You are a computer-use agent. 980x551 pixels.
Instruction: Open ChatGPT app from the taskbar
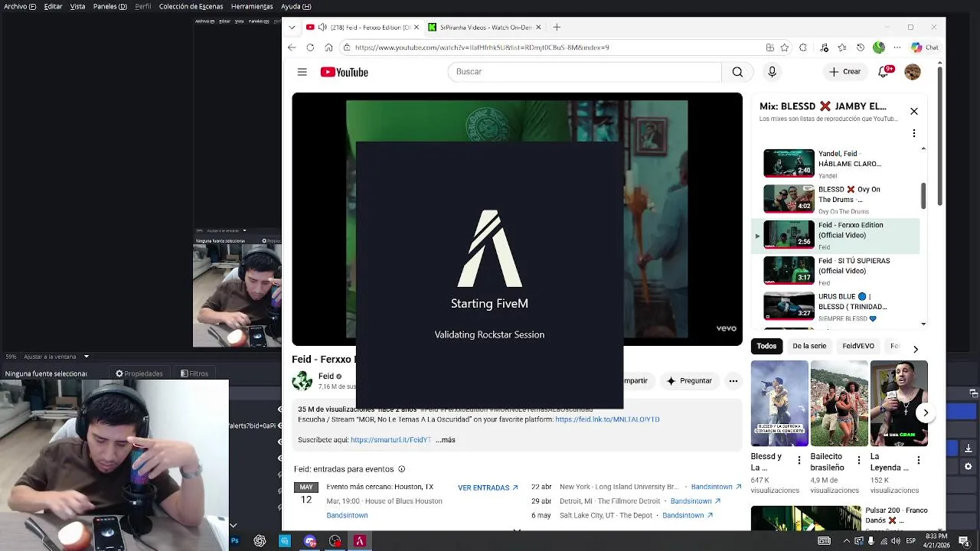click(x=260, y=541)
